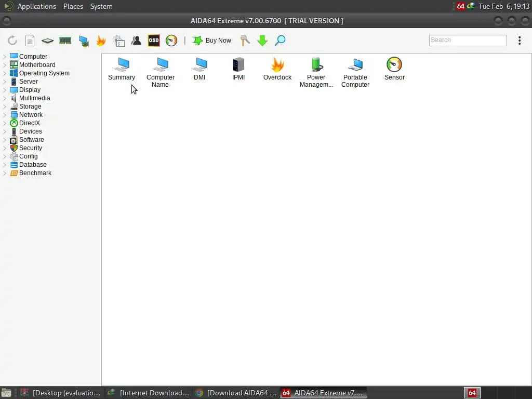
Task: Expand the Computer tree node arrow
Action: 5,56
